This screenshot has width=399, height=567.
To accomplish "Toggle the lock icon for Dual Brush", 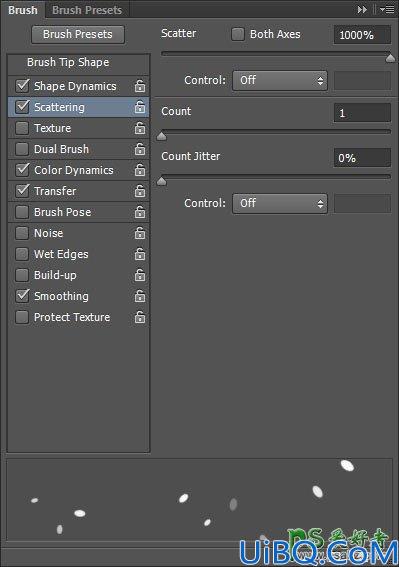I will coord(140,149).
